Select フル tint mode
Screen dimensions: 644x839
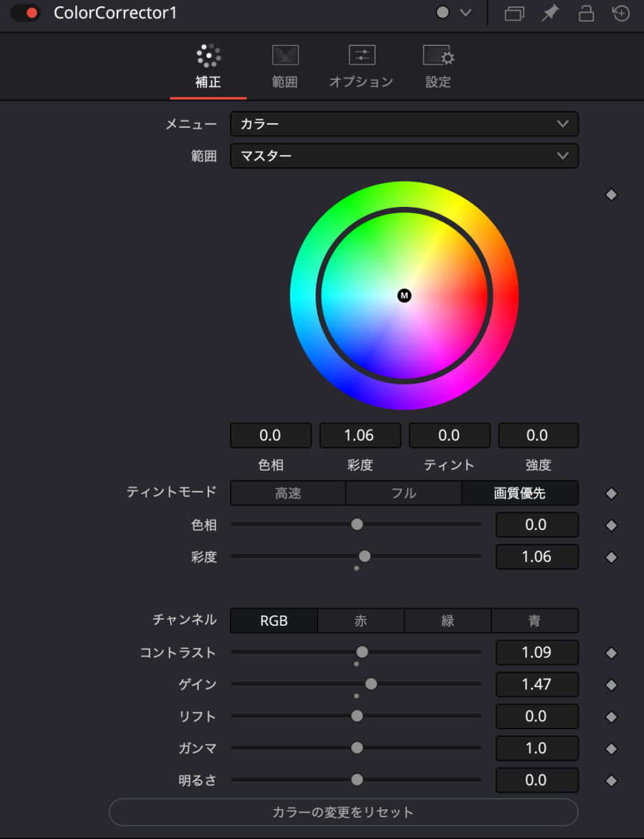[x=404, y=493]
